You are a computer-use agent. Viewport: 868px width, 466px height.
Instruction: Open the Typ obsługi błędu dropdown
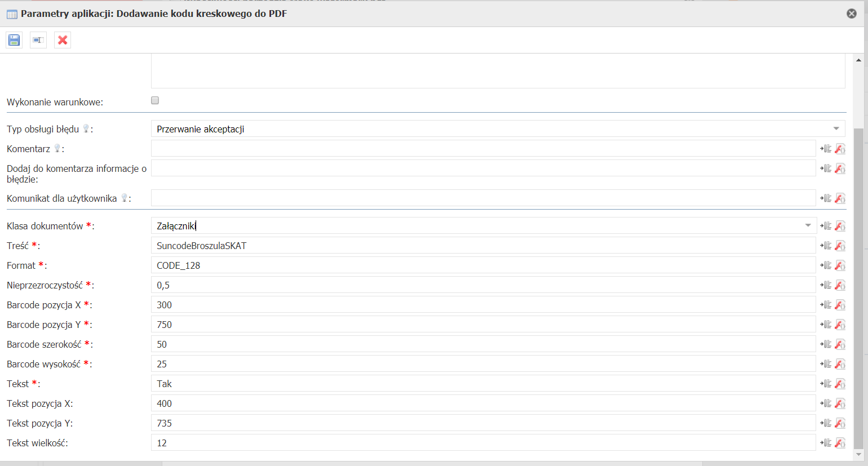pyautogui.click(x=836, y=129)
